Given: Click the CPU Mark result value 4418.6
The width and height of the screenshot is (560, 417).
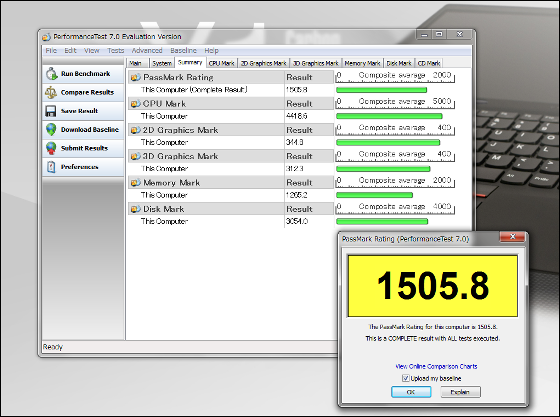Looking at the screenshot, I should [x=296, y=116].
